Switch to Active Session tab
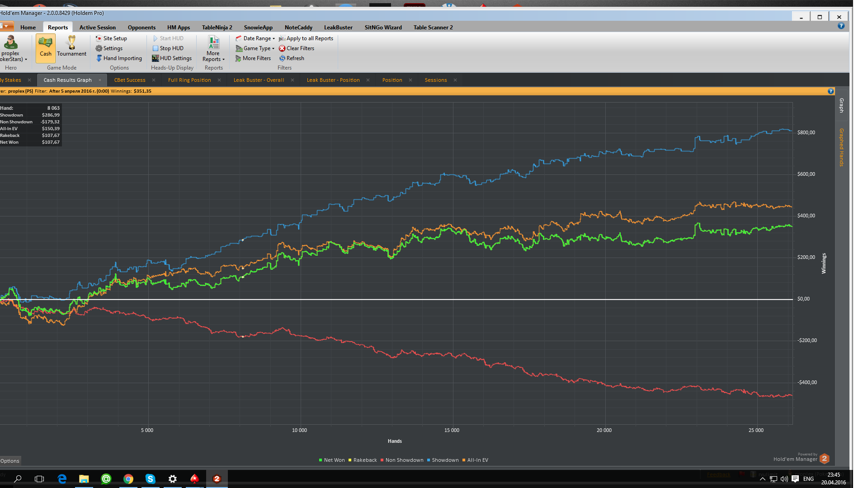The image size is (868, 488). coord(98,28)
